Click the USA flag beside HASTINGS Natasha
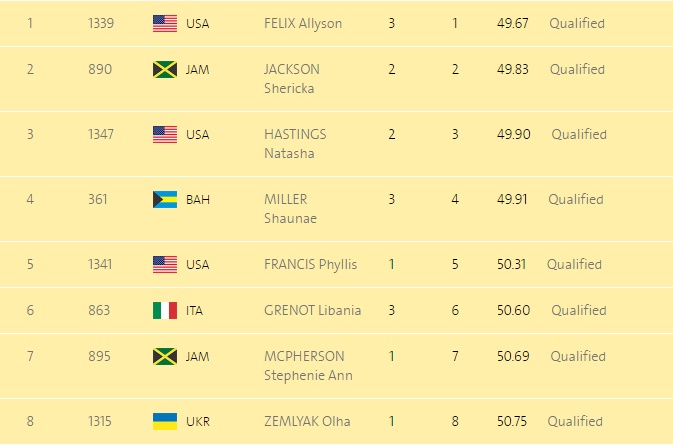The height and width of the screenshot is (445, 673). (x=165, y=134)
